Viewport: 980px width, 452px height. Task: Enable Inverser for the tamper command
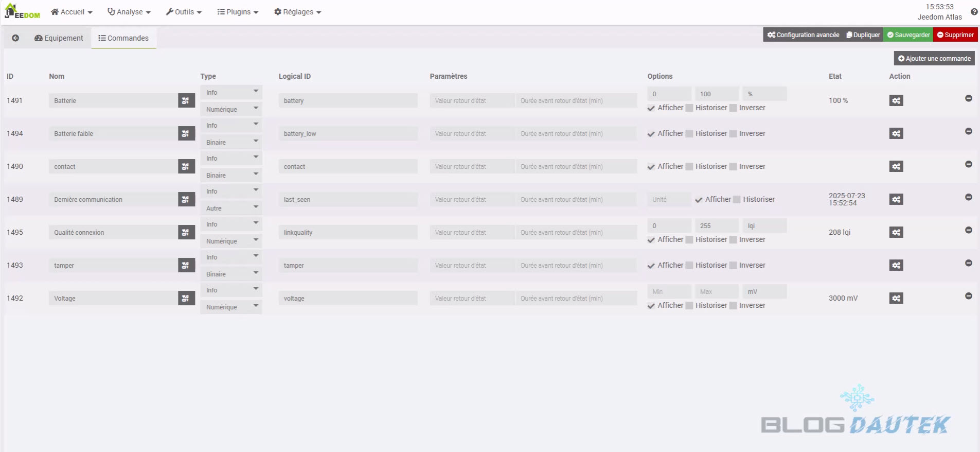733,266
